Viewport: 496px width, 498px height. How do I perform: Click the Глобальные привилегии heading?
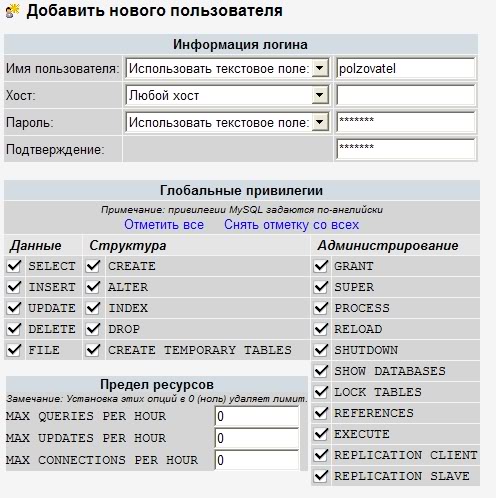241,191
